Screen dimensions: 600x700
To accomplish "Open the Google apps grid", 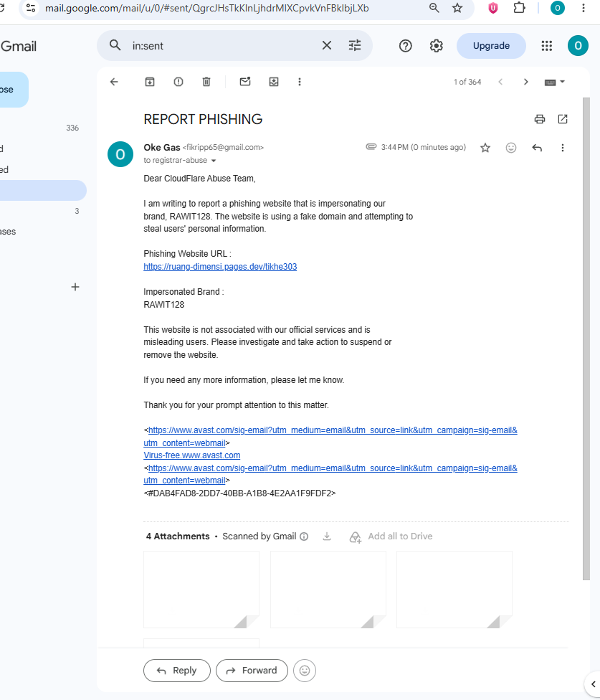I will click(x=547, y=45).
